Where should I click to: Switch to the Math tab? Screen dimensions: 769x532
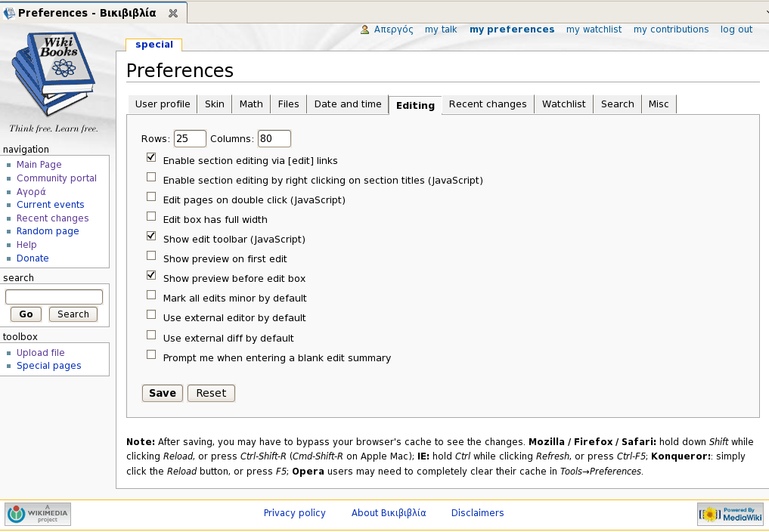click(x=251, y=104)
